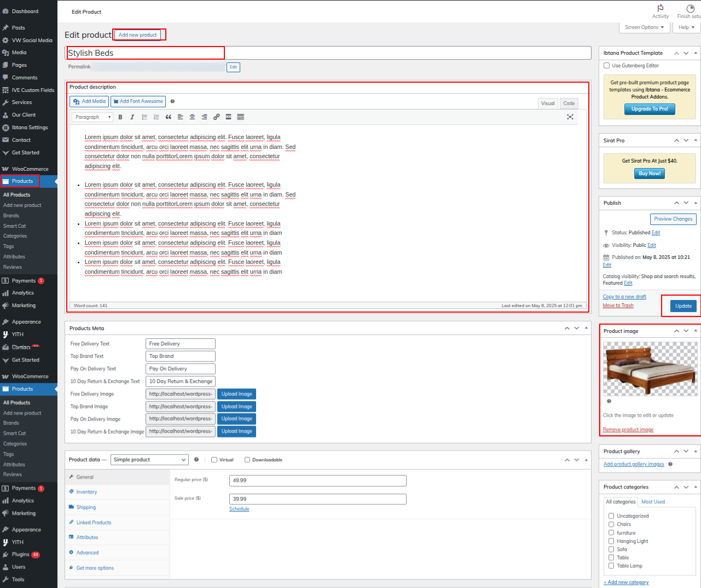
Task: Click the bed product image thumbnail
Action: point(650,368)
